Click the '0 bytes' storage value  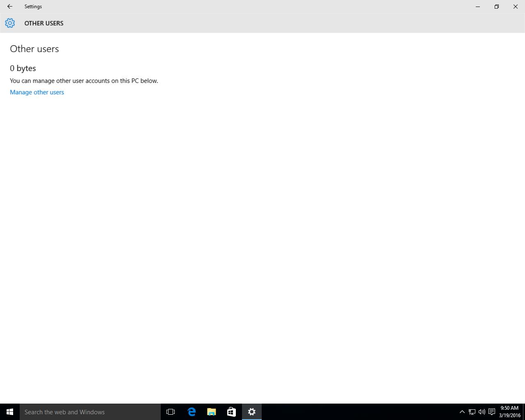coord(23,68)
